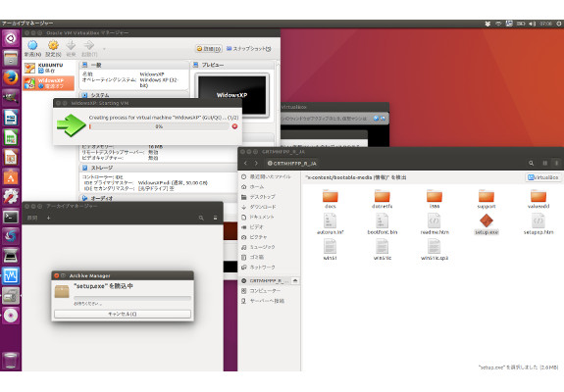Viewport: 564px width, 392px height.
Task: Select the autorun.inf file
Action: 330,224
